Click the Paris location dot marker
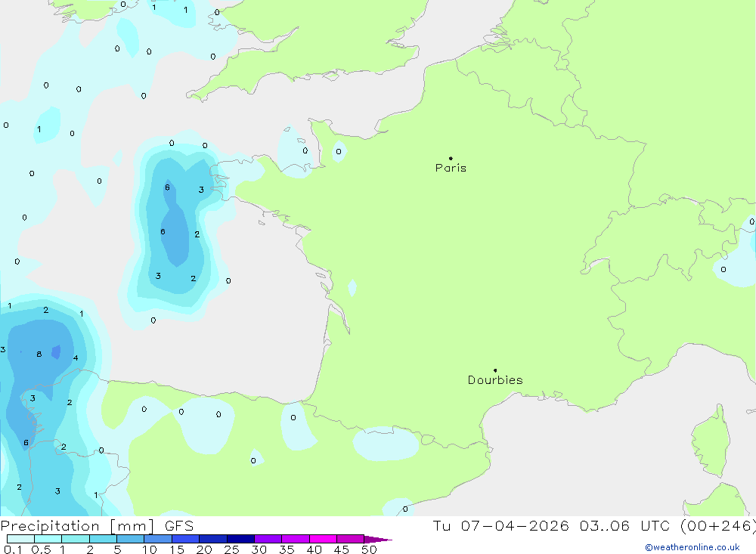Viewport: 756px width, 554px height. [x=451, y=158]
